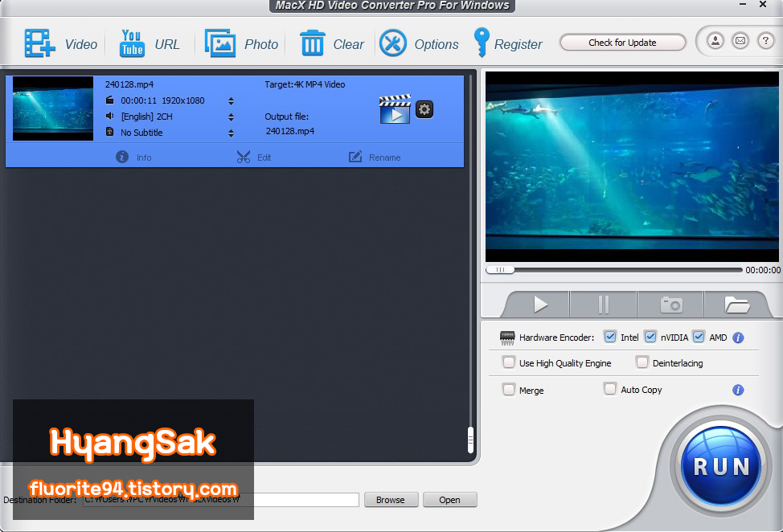Click the Info icon for the video
This screenshot has width=783, height=532.
point(122,157)
